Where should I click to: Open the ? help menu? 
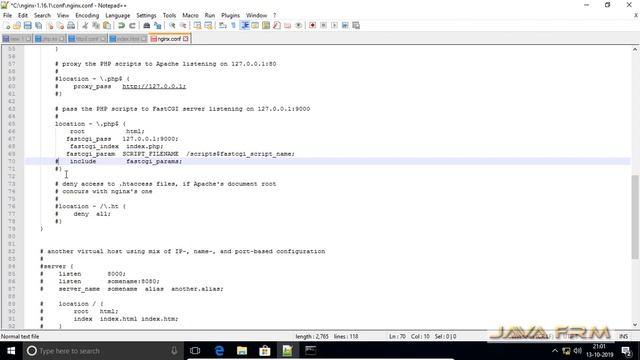tap(275, 16)
